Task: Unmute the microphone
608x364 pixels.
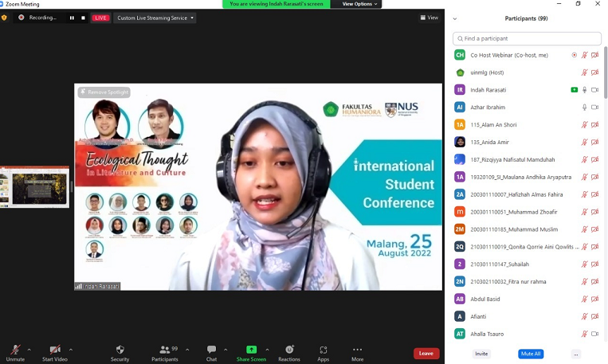Action: point(15,351)
